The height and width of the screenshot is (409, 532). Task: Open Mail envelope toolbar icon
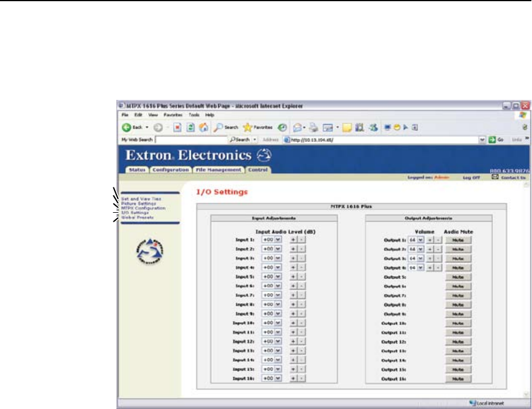coord(297,128)
